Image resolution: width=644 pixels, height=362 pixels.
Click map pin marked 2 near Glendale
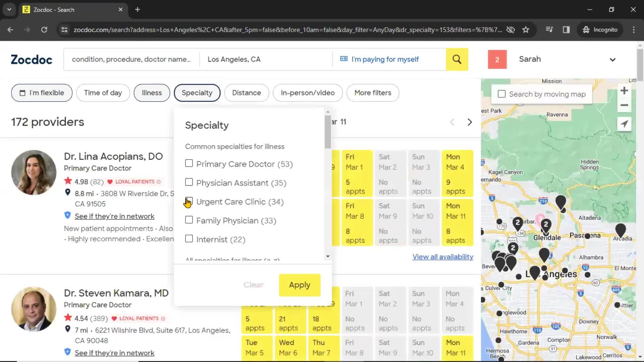[x=546, y=226]
